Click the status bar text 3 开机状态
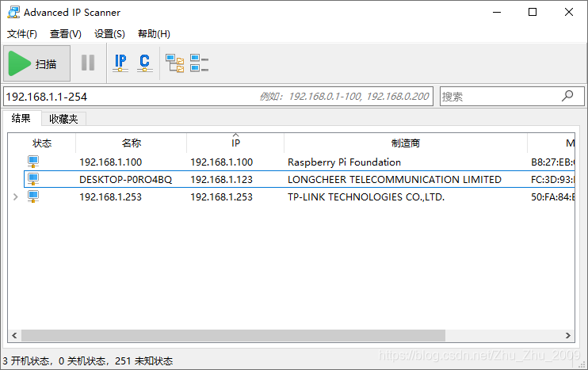Viewport: 588px width, 370px height. tap(26, 361)
